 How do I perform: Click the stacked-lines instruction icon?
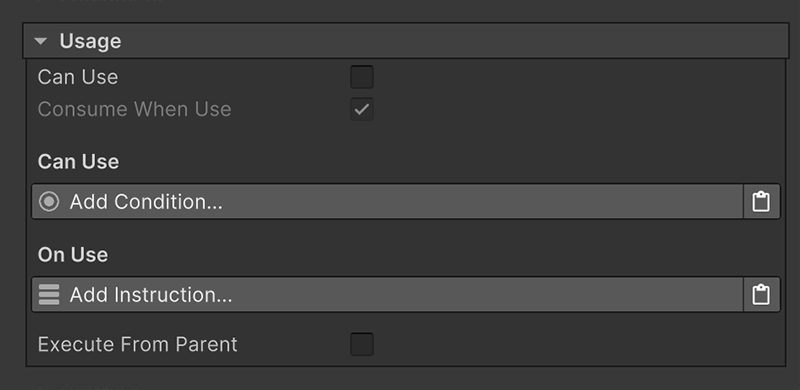(49, 295)
